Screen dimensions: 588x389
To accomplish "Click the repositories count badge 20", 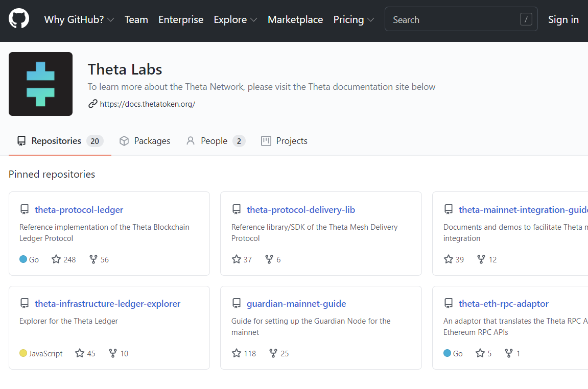I will [x=95, y=141].
